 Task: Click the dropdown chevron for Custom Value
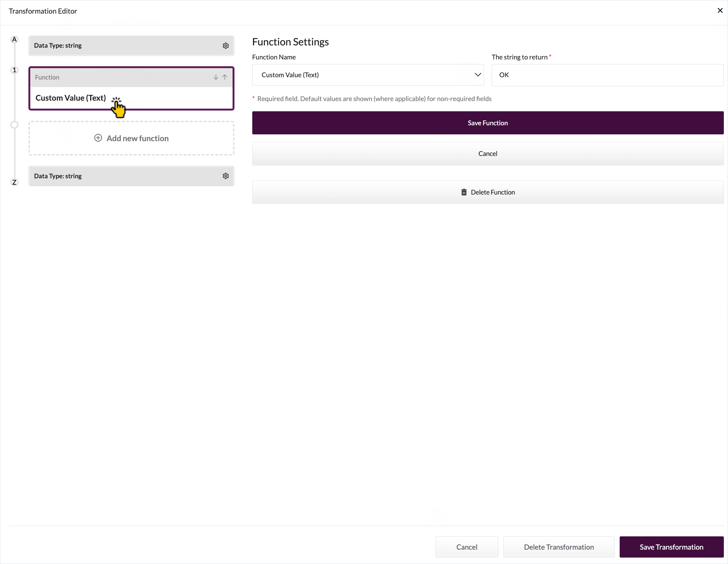pyautogui.click(x=478, y=75)
